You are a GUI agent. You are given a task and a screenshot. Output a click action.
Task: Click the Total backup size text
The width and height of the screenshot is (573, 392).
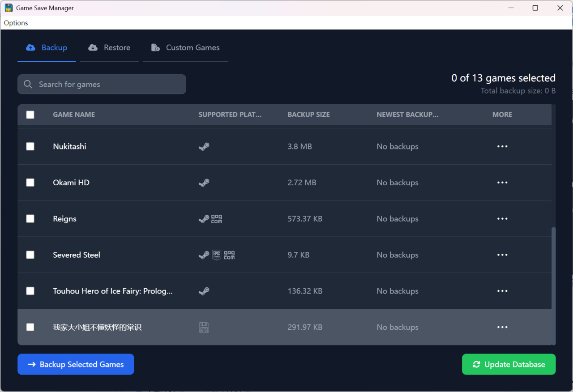(518, 91)
